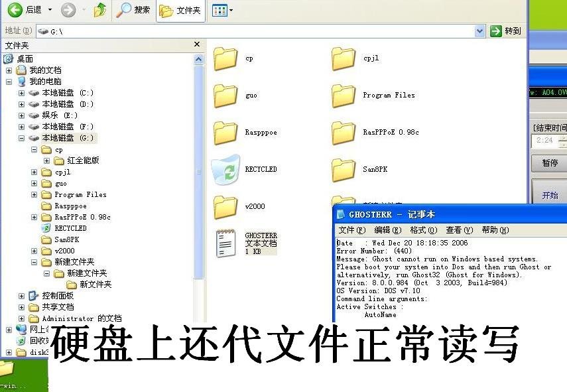Open the San8PK folder icon
567x392 pixels.
[344, 169]
